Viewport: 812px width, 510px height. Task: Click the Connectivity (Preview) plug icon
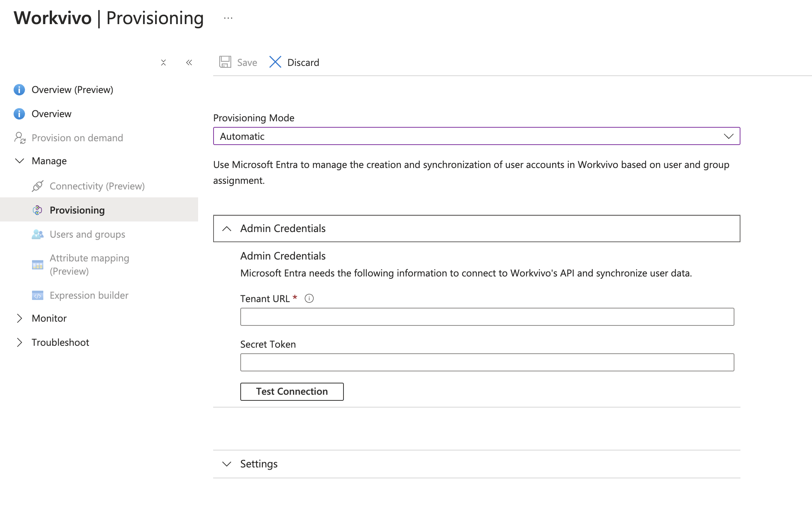38,186
